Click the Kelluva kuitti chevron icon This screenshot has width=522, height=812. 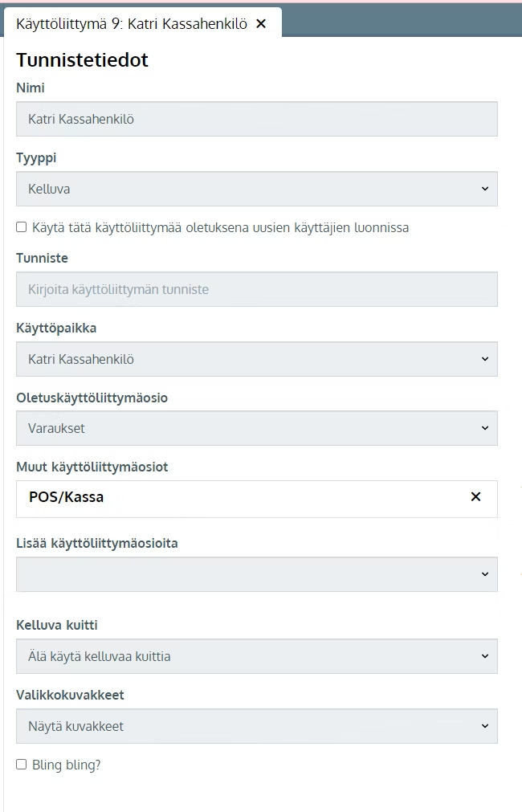coord(485,656)
